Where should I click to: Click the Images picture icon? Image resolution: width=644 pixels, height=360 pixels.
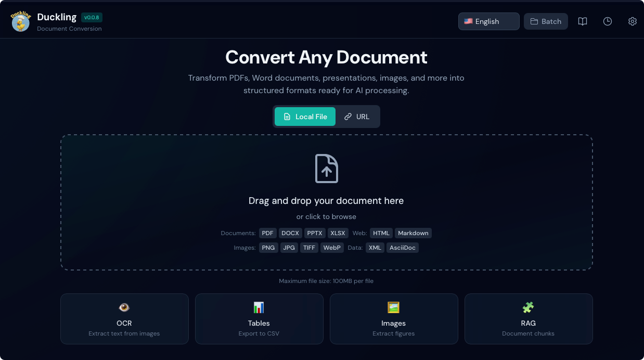coord(394,307)
